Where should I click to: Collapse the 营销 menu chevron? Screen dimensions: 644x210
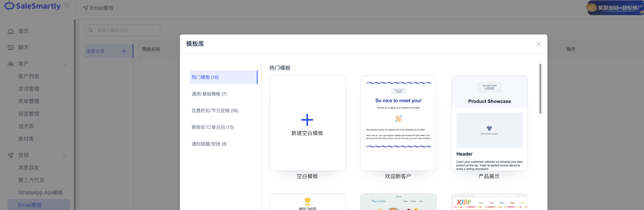[x=64, y=155]
